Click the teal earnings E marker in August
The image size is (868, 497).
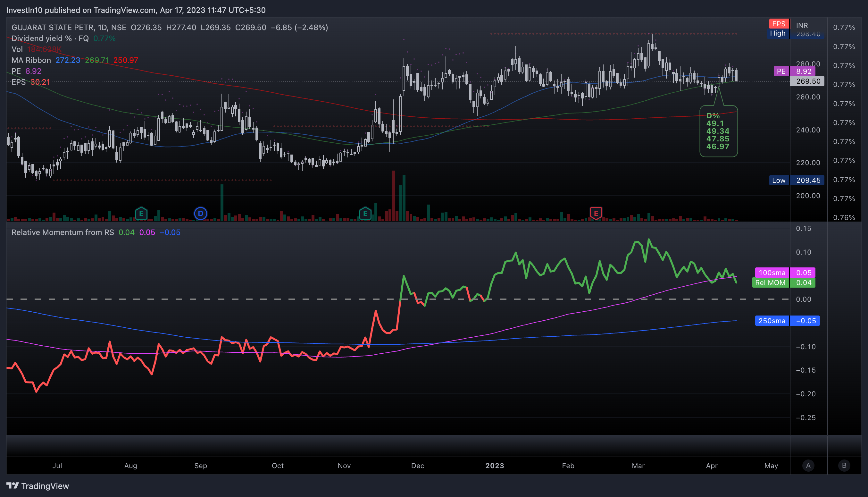pyautogui.click(x=141, y=214)
